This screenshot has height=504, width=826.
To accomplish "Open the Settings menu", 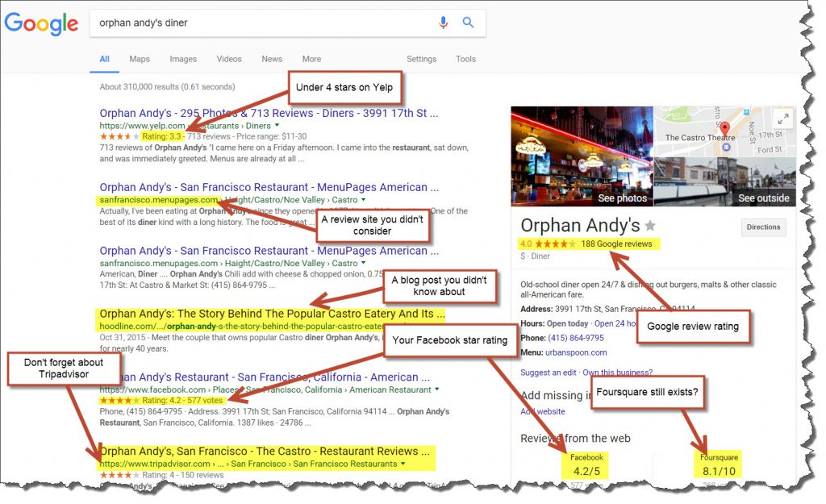I will click(421, 59).
